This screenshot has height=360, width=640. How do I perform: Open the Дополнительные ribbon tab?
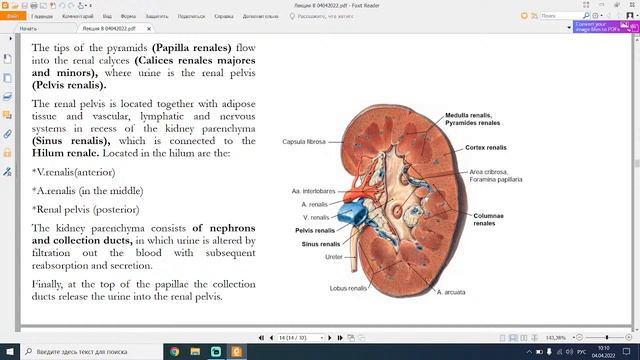pyautogui.click(x=260, y=16)
